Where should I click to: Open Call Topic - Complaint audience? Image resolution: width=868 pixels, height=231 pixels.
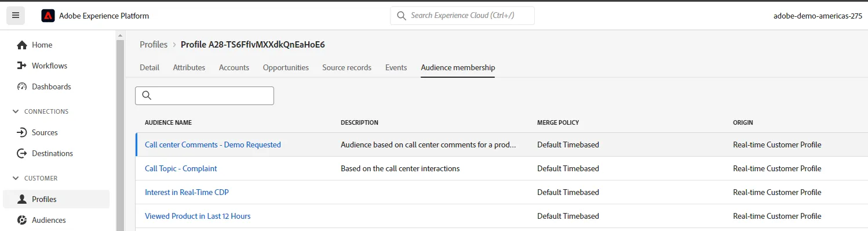[x=181, y=168]
